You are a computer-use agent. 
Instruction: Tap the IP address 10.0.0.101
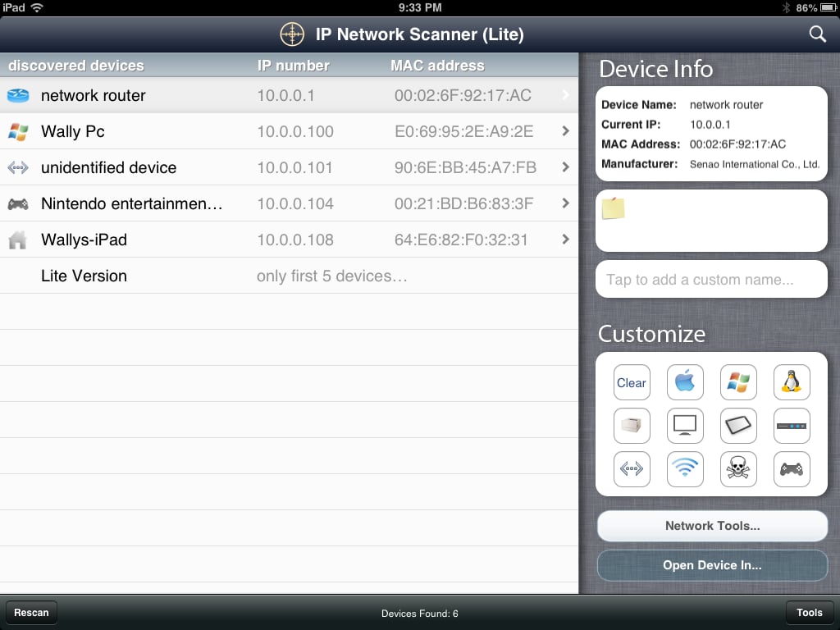coord(294,167)
